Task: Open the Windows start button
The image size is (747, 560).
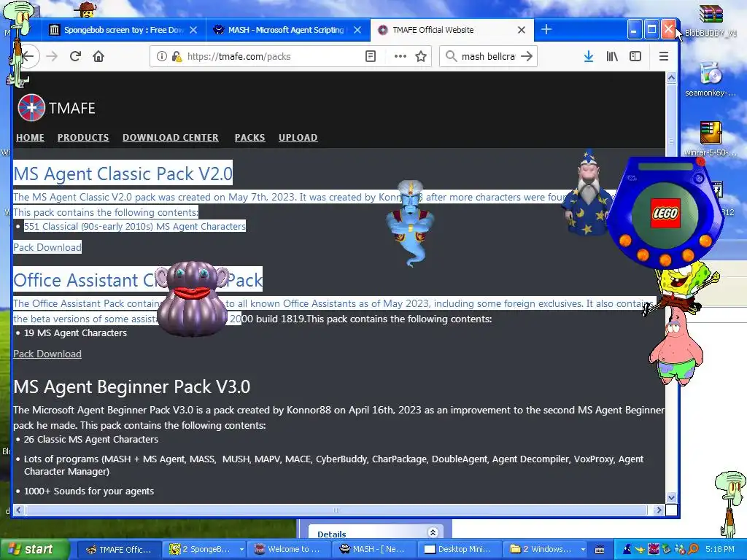Action: pyautogui.click(x=34, y=549)
